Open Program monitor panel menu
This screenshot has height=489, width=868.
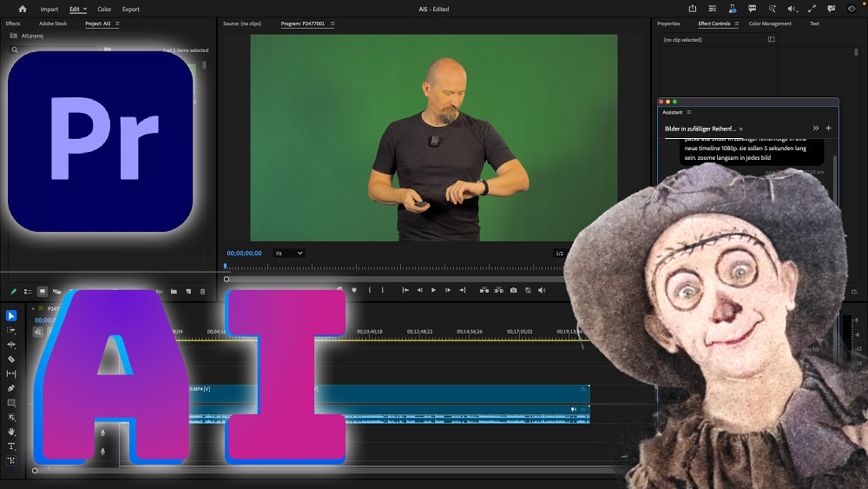pos(332,23)
